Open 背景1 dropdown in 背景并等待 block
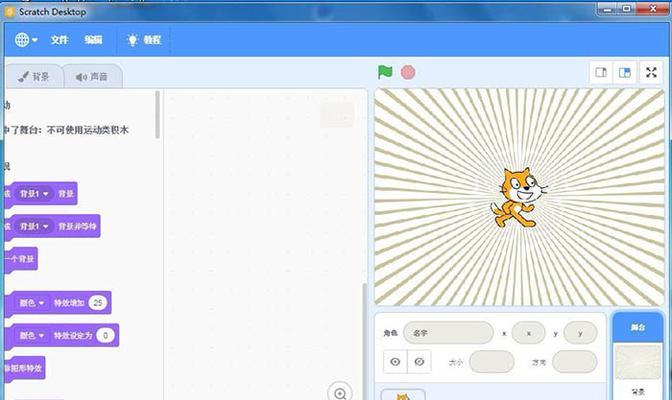Screen dimensions: 672x400 pyautogui.click(x=34, y=226)
